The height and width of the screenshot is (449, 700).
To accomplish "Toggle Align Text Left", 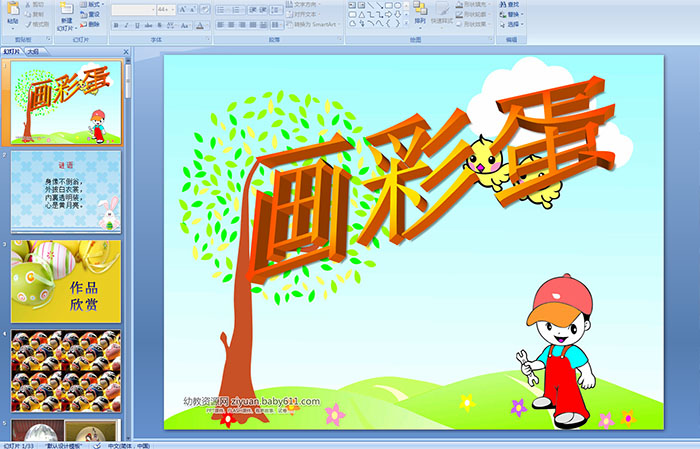I will [221, 25].
